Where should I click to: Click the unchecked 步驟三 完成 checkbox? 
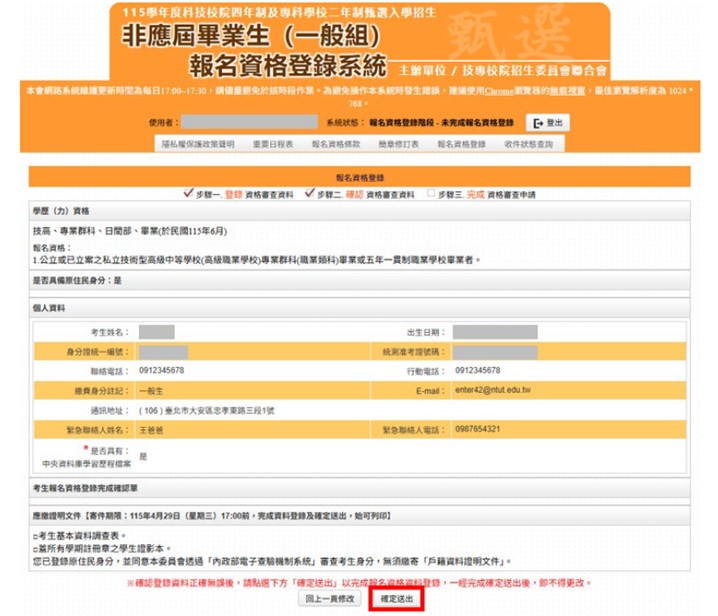(429, 192)
